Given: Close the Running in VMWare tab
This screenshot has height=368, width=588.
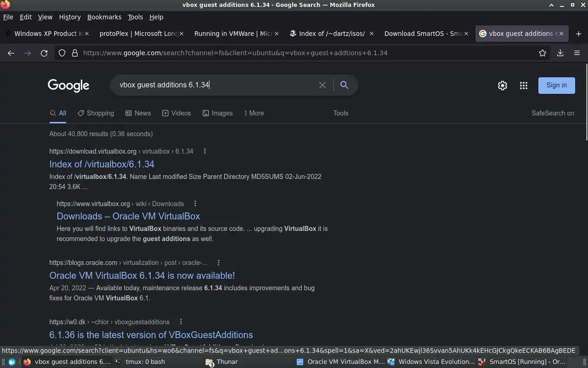Looking at the screenshot, I should 277,34.
